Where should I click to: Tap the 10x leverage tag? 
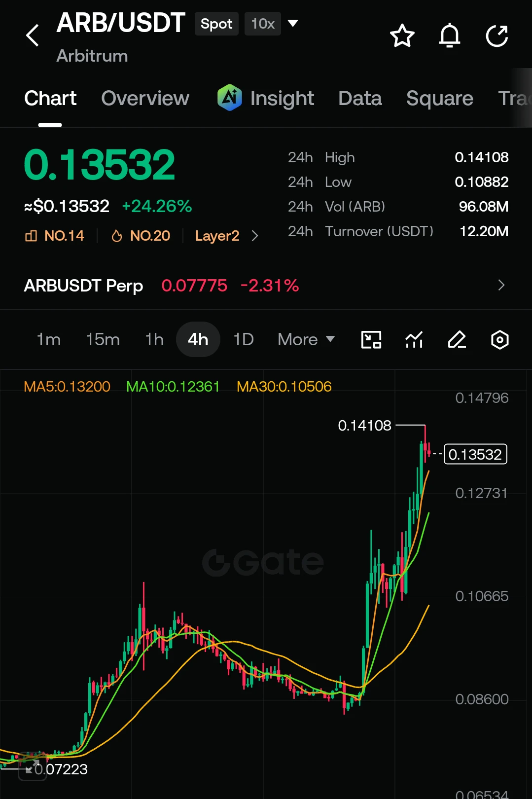263,24
